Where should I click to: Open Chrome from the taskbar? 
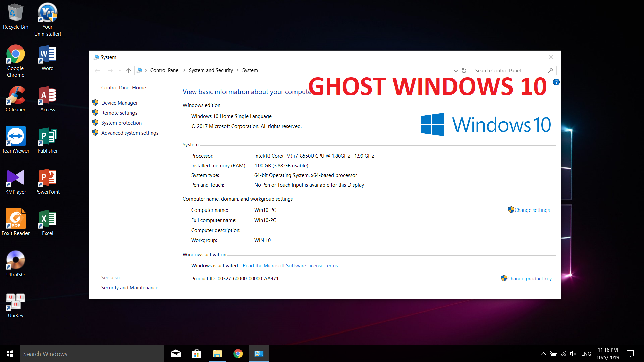pyautogui.click(x=238, y=354)
